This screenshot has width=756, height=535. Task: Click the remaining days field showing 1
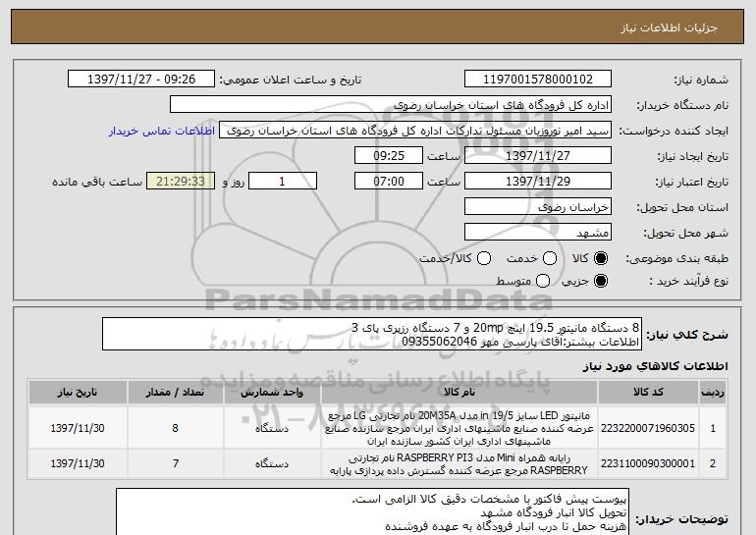tap(283, 182)
